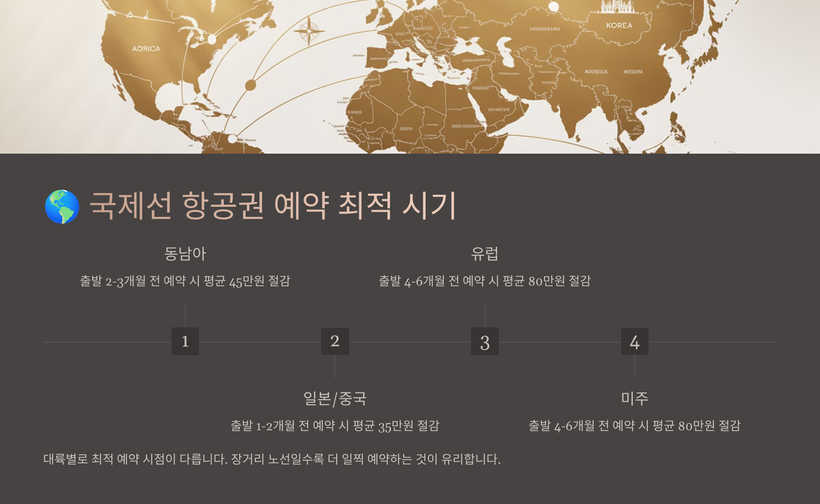
Task: Select the 35만원 절감 description text
Action: (x=335, y=426)
